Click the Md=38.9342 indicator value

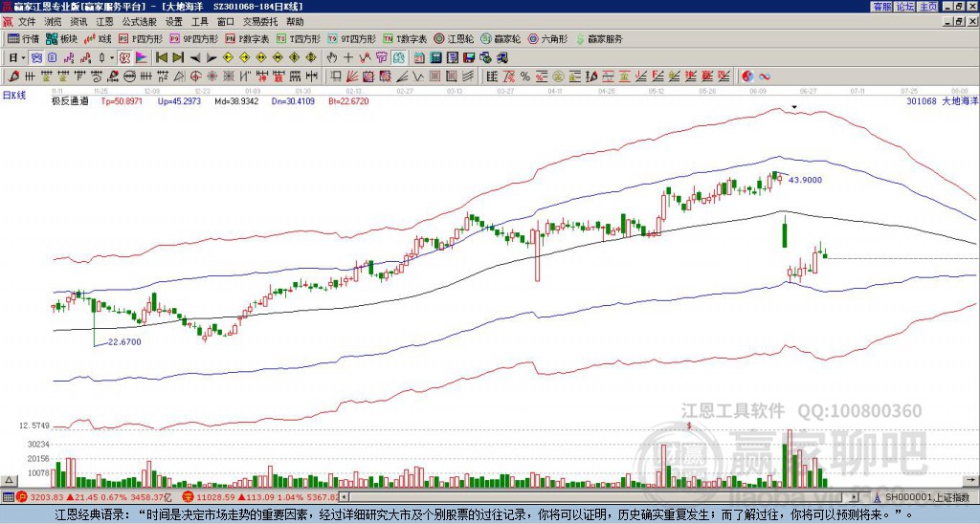click(236, 101)
